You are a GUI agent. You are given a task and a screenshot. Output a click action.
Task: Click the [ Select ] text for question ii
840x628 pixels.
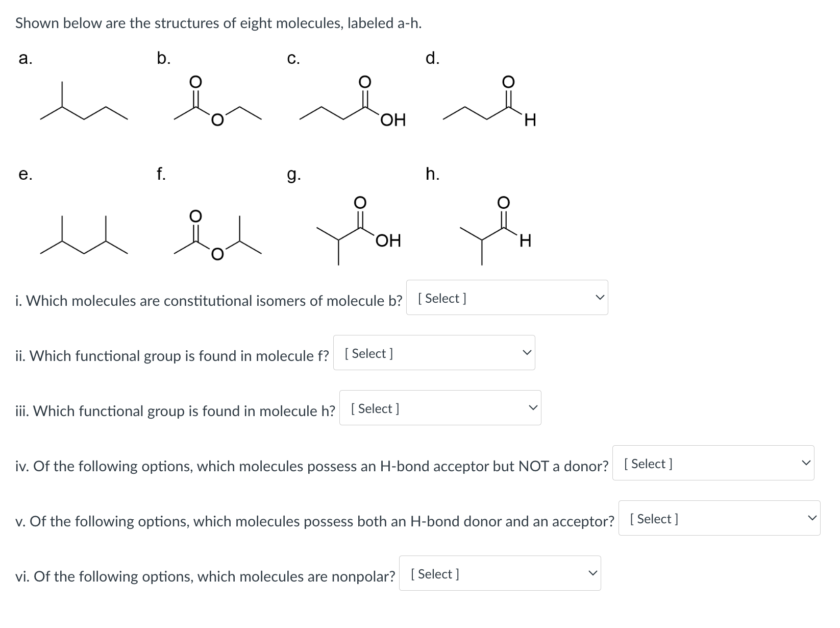[368, 353]
